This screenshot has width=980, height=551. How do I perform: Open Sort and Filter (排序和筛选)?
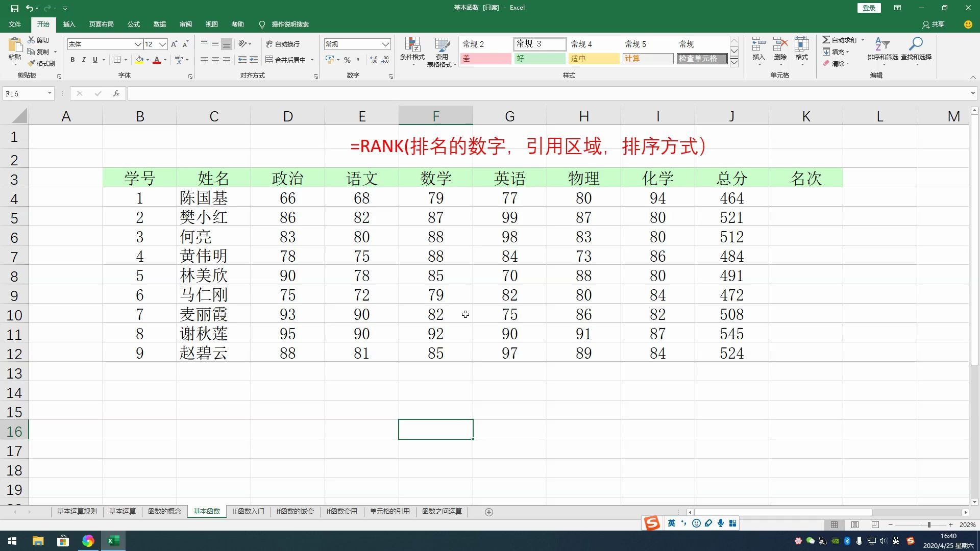pyautogui.click(x=883, y=51)
